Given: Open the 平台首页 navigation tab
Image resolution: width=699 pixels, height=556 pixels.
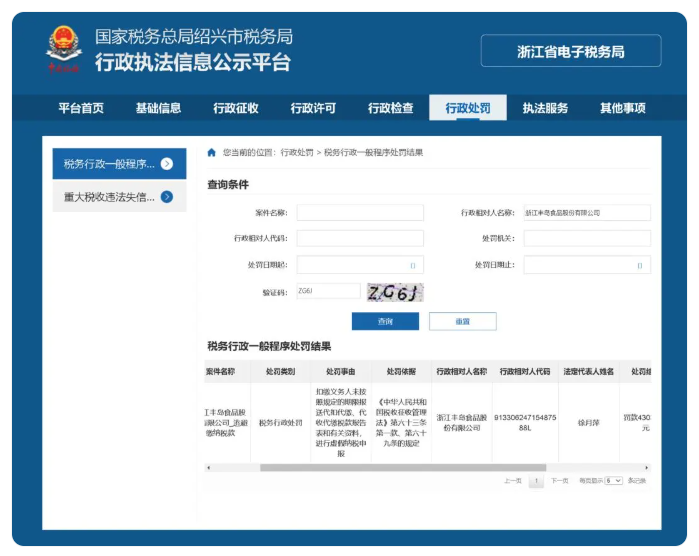Looking at the screenshot, I should point(81,108).
